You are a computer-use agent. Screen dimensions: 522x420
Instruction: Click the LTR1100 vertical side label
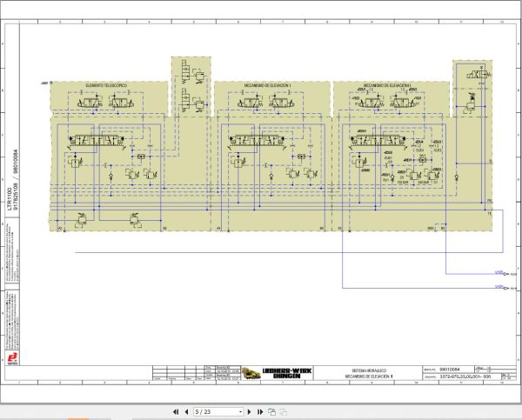tap(10, 198)
